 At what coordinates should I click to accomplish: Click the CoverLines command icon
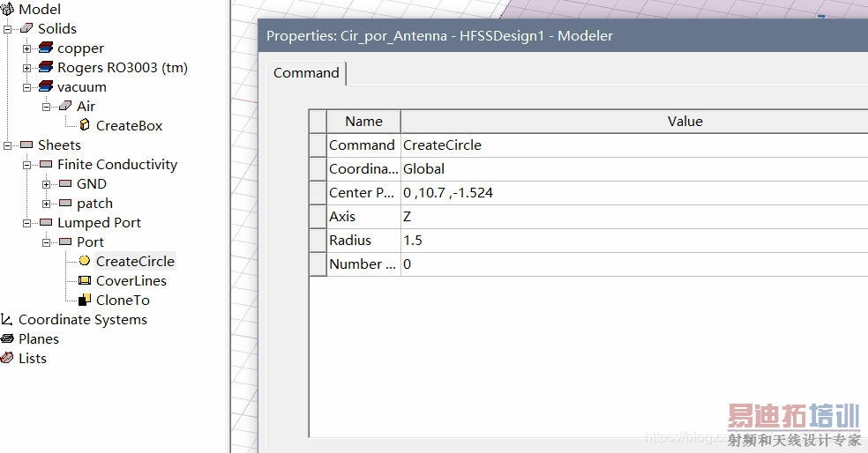(85, 280)
